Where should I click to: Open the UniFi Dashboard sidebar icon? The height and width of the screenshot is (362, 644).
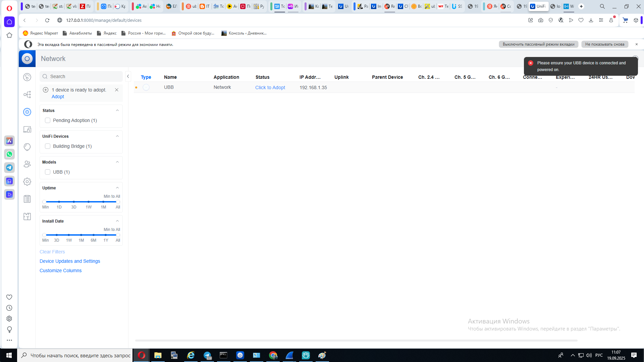tap(27, 77)
